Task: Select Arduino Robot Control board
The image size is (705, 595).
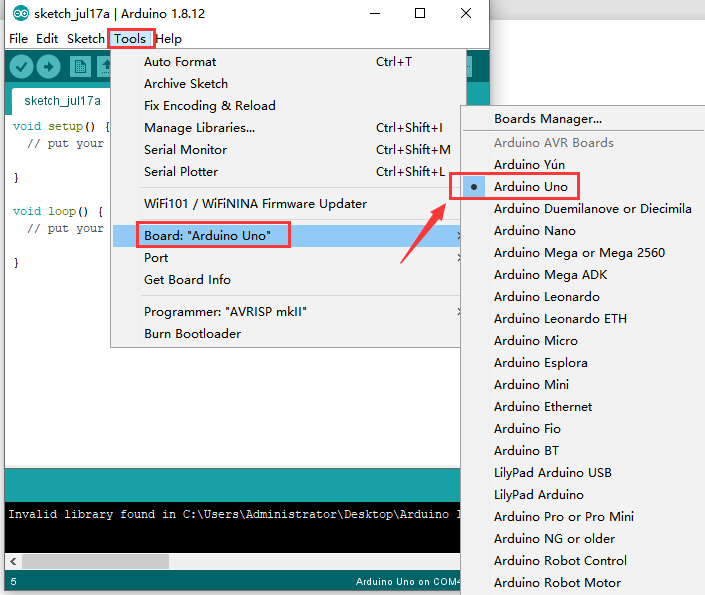Action: point(584,561)
